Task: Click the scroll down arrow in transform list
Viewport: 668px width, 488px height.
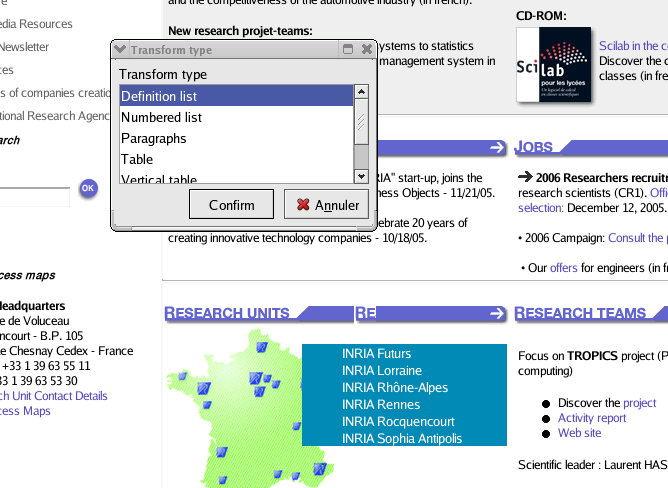Action: pos(361,176)
